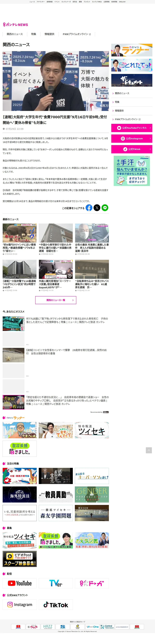Viewport: 155px width, 644px height.
Task: Open Instagram official account tile
Action: coord(19,604)
